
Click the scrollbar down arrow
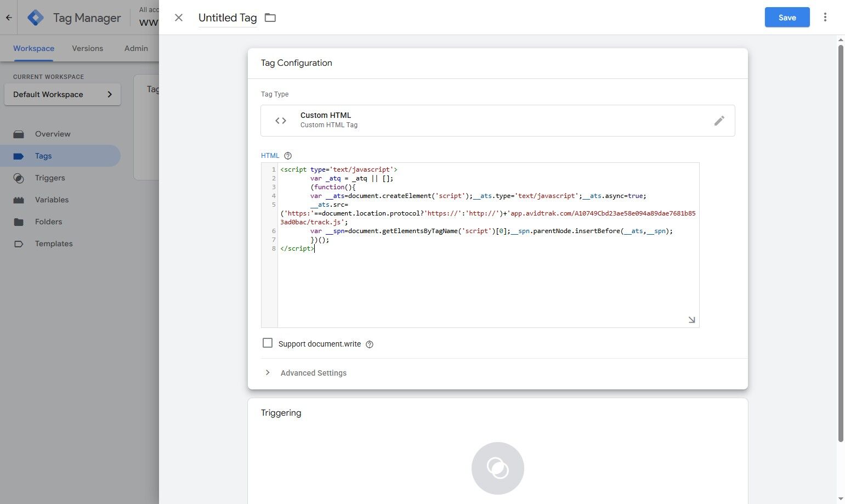(841, 499)
